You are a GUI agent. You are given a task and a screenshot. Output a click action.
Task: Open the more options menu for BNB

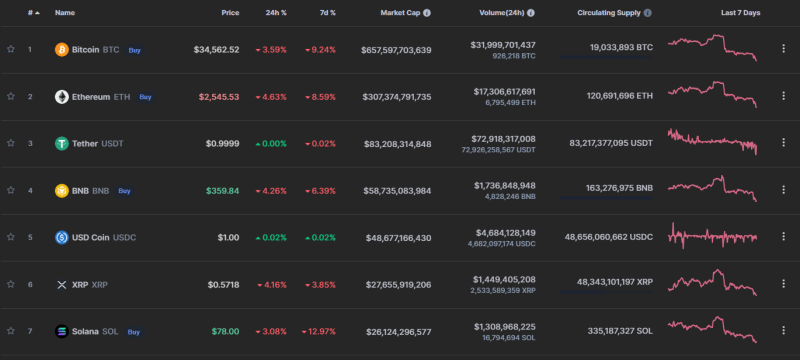click(784, 189)
